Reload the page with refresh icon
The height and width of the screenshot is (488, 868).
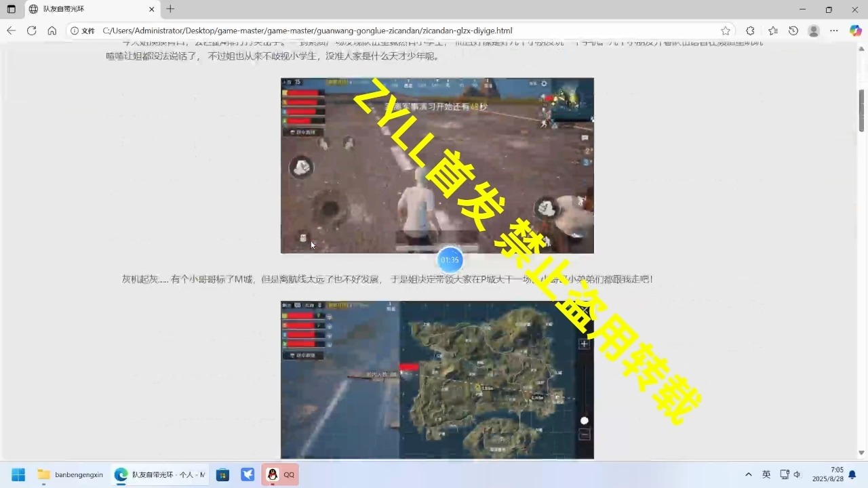[x=31, y=30]
